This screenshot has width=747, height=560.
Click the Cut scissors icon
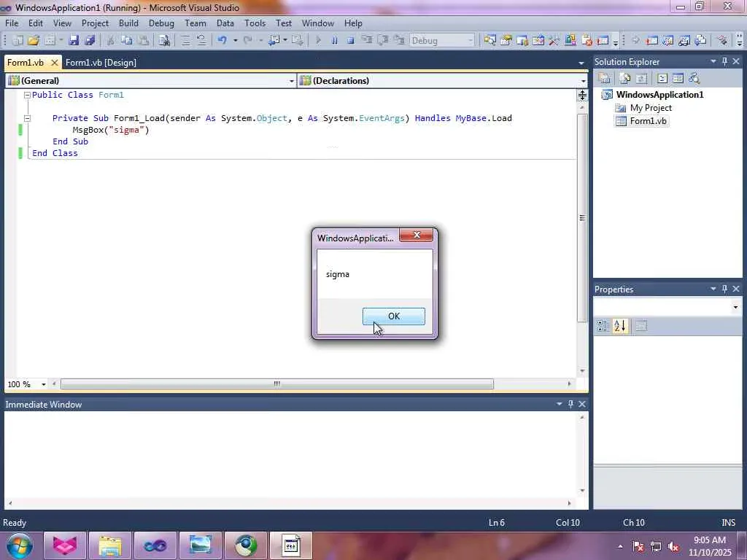110,41
